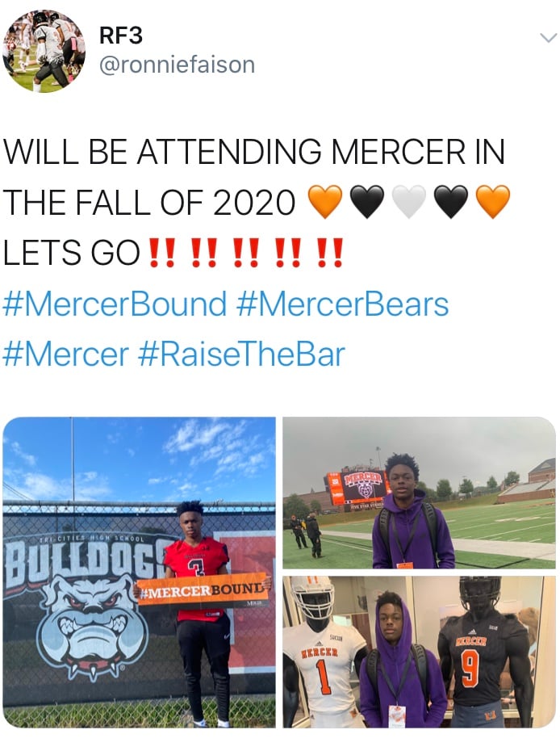Expand the tweet options chevron menu

coord(549,38)
